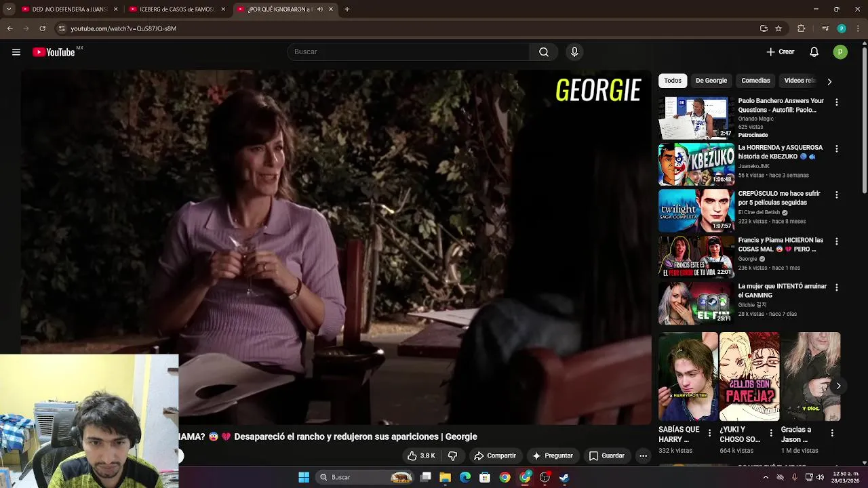The image size is (868, 488).
Task: Bookmark this page with the star
Action: [x=778, y=28]
